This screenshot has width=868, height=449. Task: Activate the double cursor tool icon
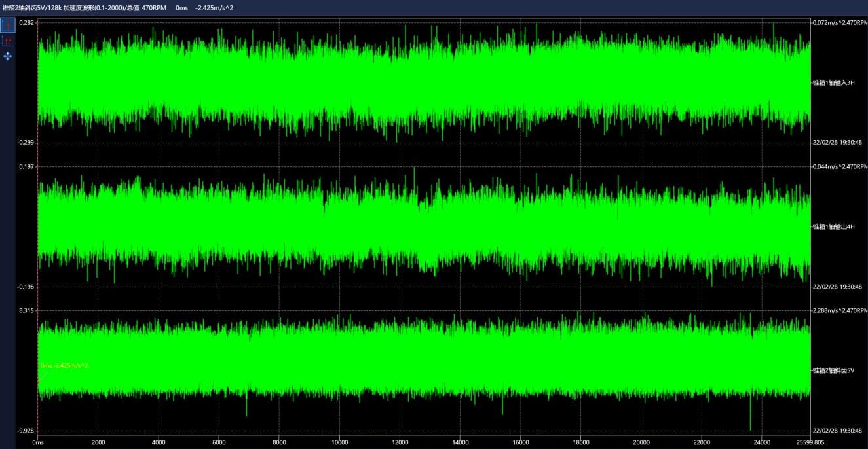click(8, 41)
